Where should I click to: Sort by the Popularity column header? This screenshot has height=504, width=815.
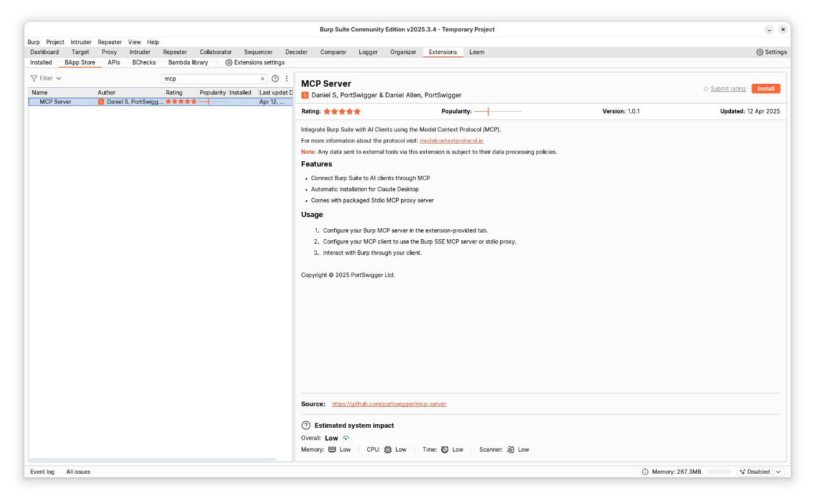tap(213, 93)
